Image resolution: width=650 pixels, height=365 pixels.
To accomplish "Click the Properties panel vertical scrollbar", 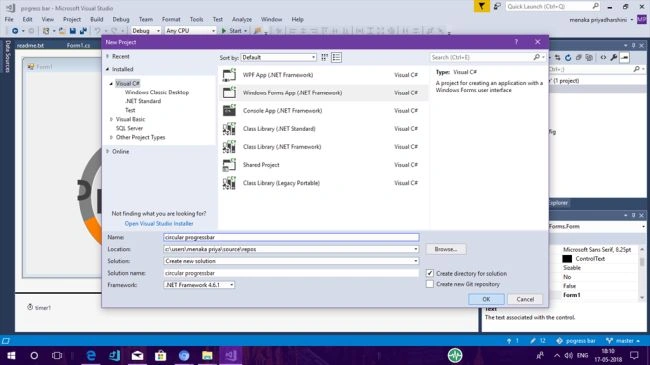I will (642, 273).
